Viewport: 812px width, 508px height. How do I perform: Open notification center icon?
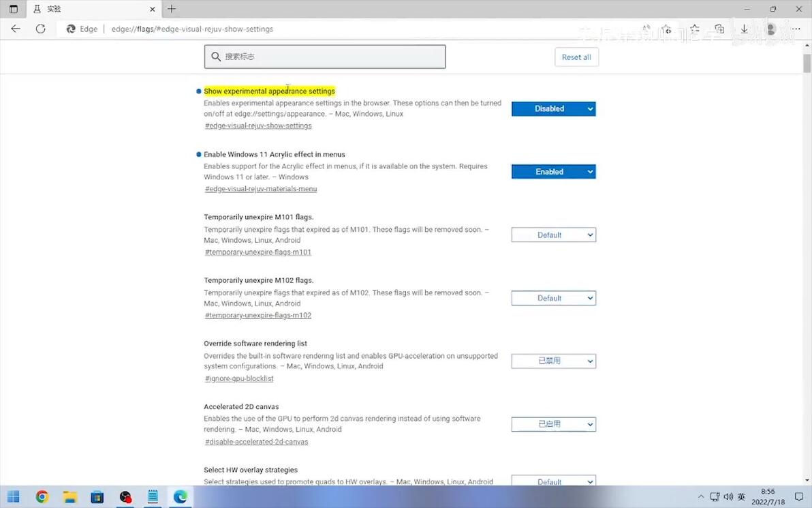799,496
